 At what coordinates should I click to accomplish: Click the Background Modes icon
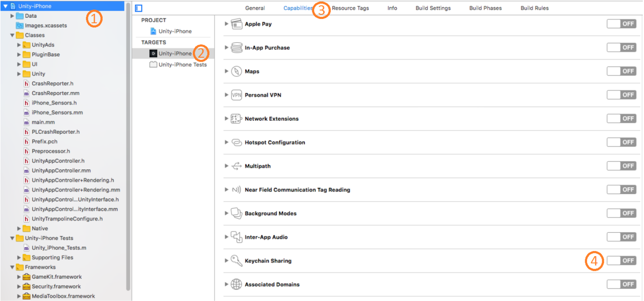pyautogui.click(x=236, y=213)
